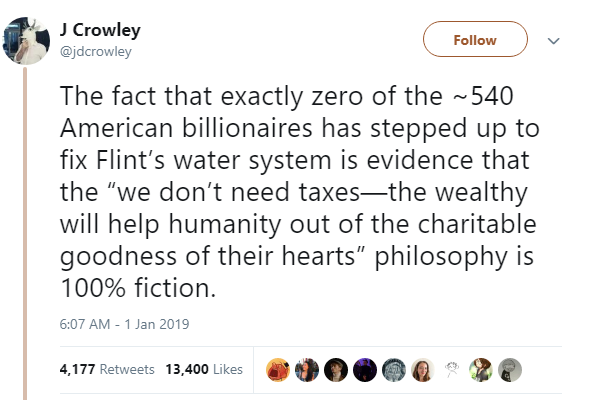Click the Follow button

click(475, 39)
